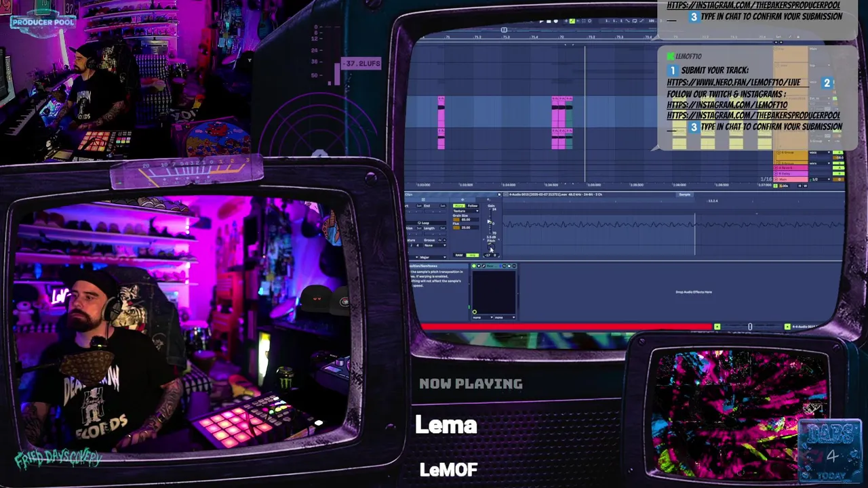Select the 6 Group track header
The width and height of the screenshot is (868, 488).
point(791,155)
